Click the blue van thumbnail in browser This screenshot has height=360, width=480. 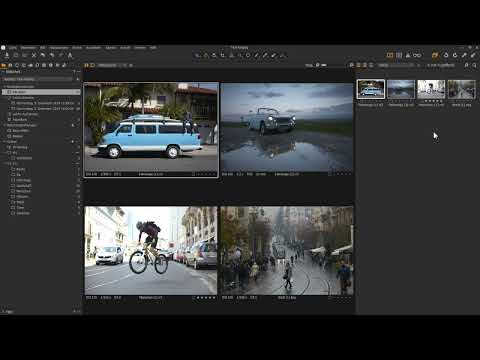point(371,89)
